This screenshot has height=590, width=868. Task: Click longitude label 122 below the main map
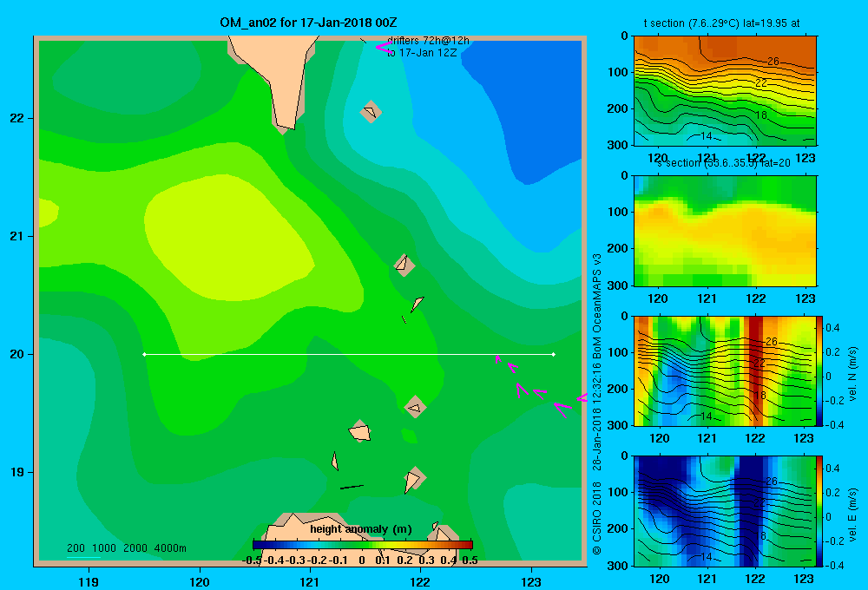tap(421, 581)
